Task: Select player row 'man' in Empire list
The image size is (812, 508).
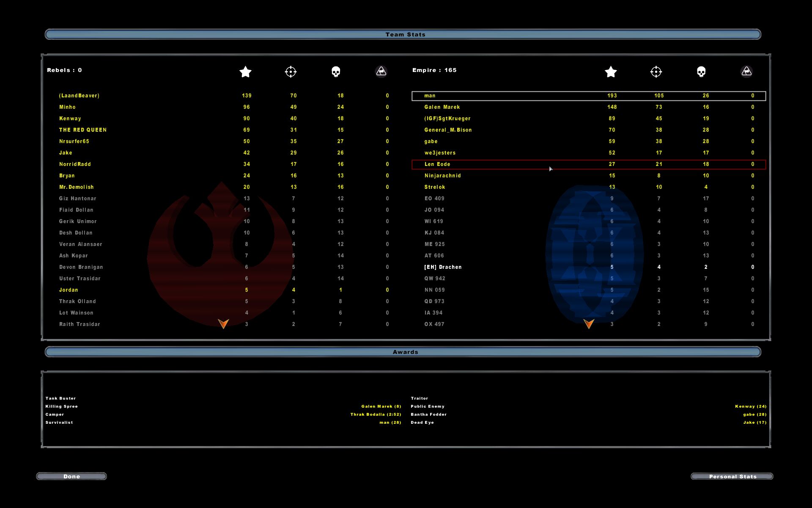Action: pyautogui.click(x=589, y=96)
